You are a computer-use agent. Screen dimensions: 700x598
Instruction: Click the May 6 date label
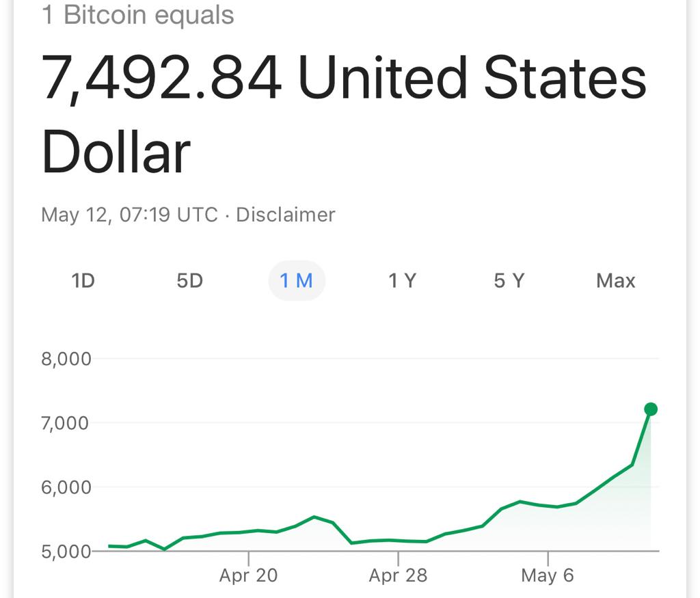(x=547, y=575)
